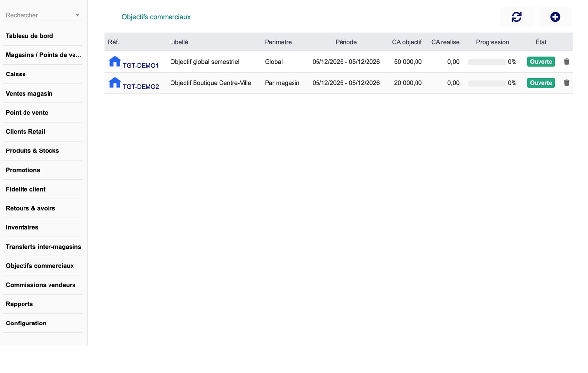This screenshot has height=373, width=588.
Task: Click Ouverte status badge for TGT-DEMO2
Action: [541, 83]
